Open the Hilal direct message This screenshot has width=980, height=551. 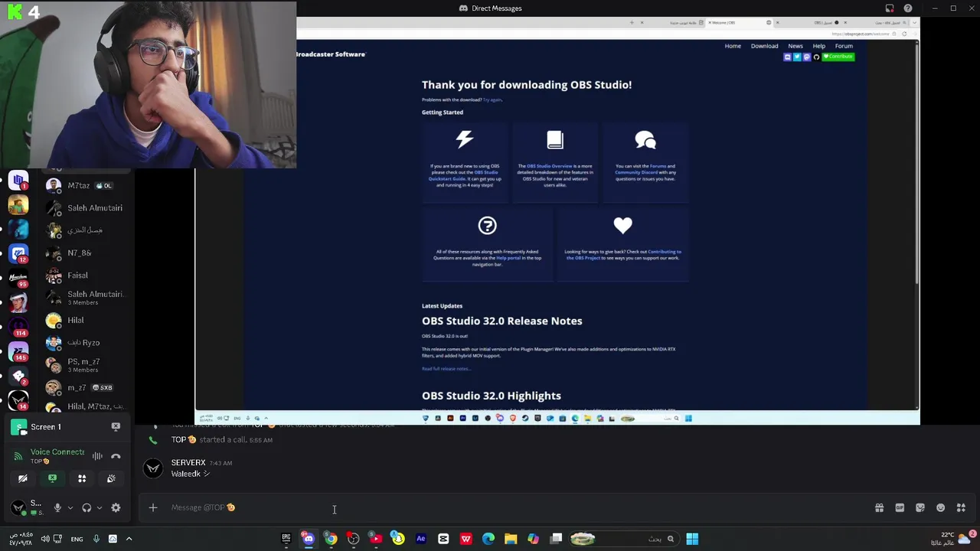[x=86, y=320]
